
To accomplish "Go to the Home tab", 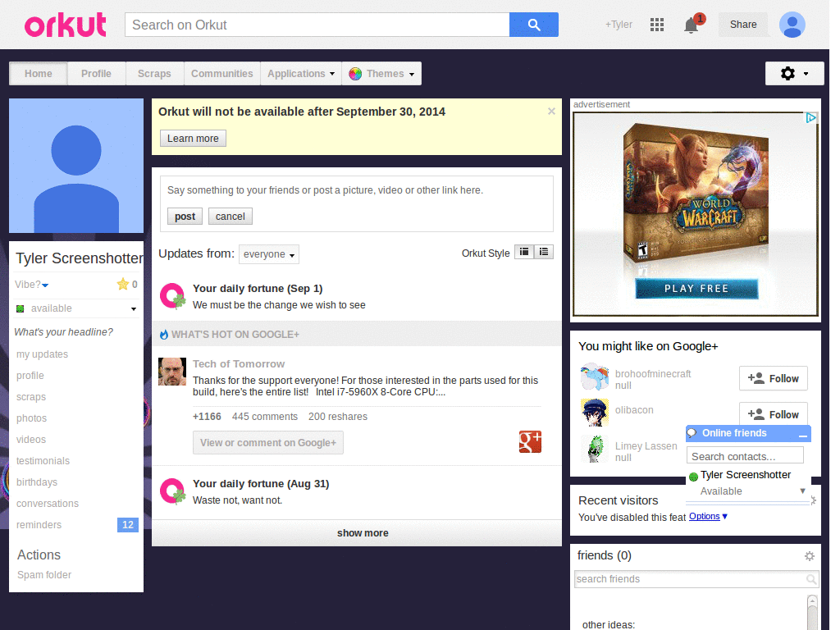I will (x=39, y=73).
